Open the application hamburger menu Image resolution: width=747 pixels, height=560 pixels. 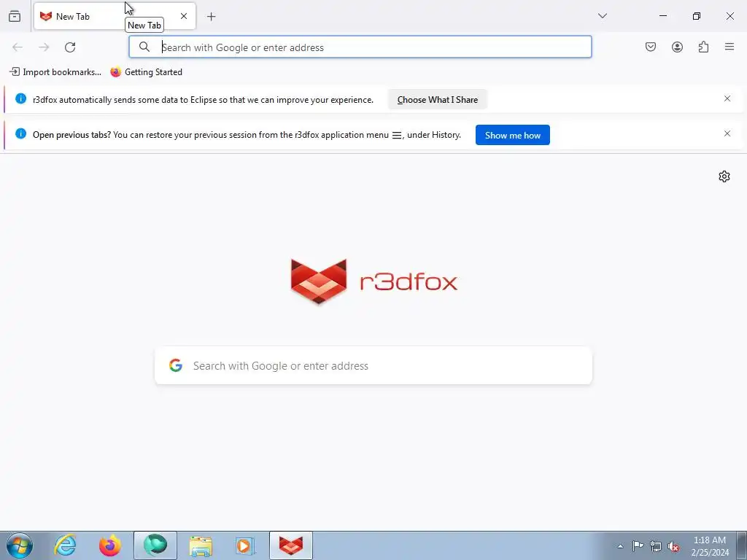pyautogui.click(x=729, y=47)
